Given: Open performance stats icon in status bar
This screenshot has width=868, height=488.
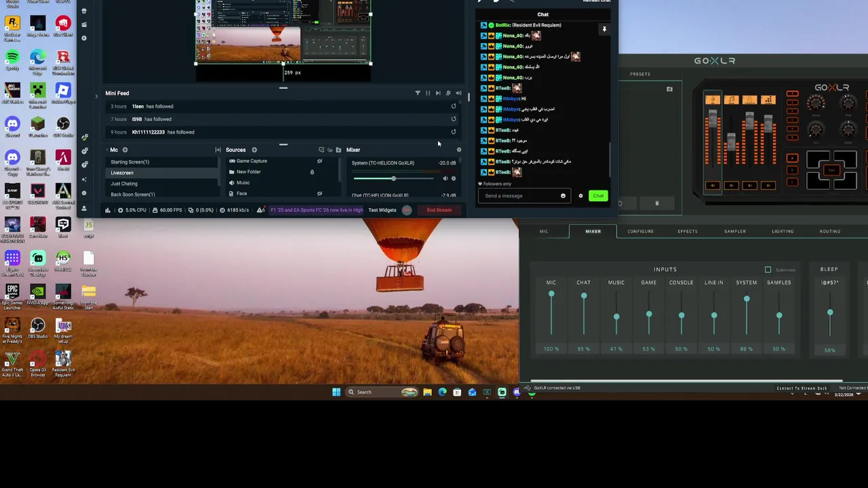Looking at the screenshot, I should (x=107, y=210).
